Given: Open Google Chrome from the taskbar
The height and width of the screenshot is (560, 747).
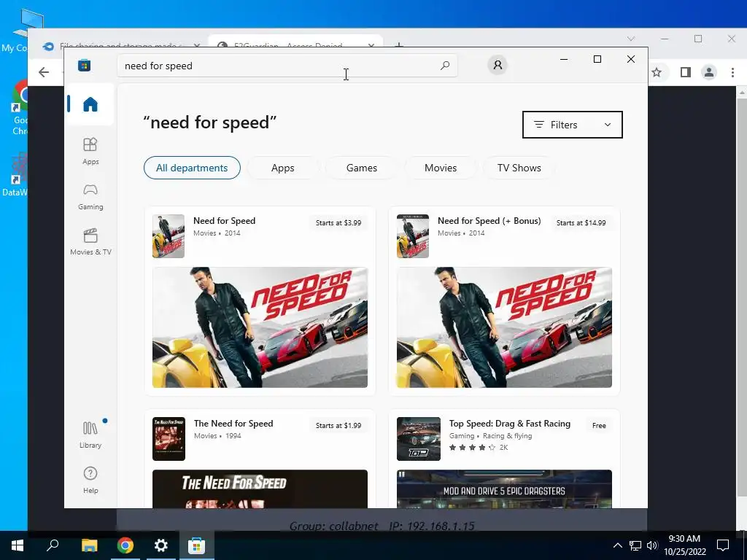Looking at the screenshot, I should click(x=125, y=545).
